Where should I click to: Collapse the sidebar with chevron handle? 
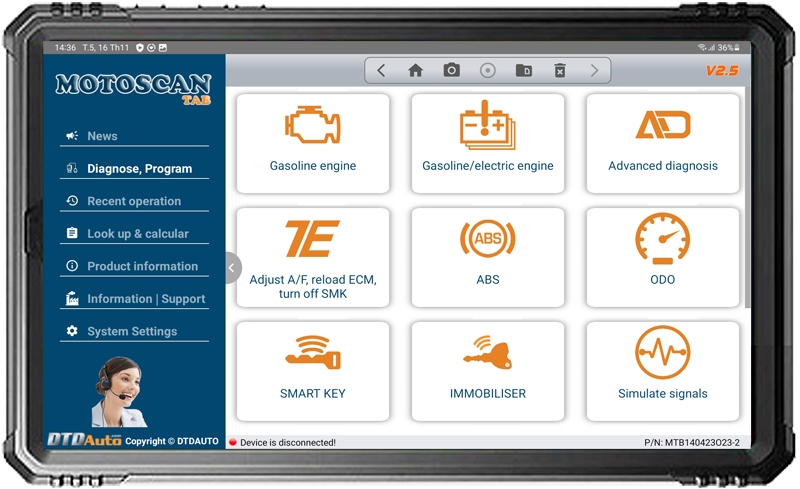click(x=232, y=267)
